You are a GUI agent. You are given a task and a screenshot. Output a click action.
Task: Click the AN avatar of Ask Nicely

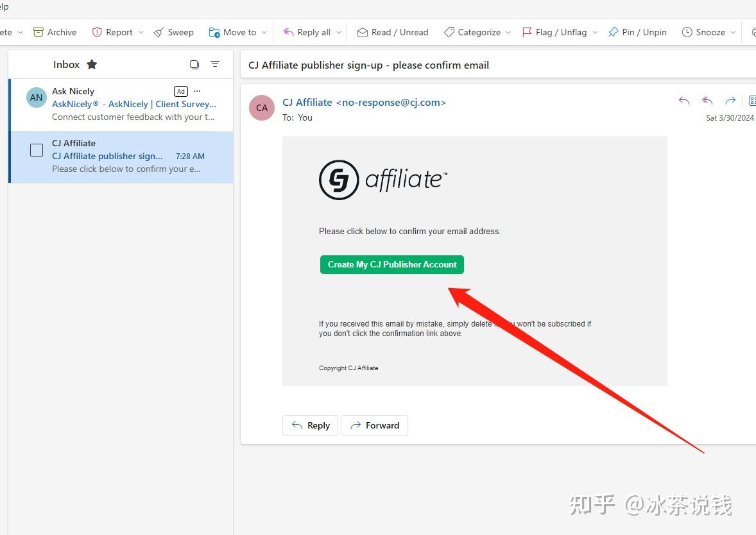[x=36, y=98]
